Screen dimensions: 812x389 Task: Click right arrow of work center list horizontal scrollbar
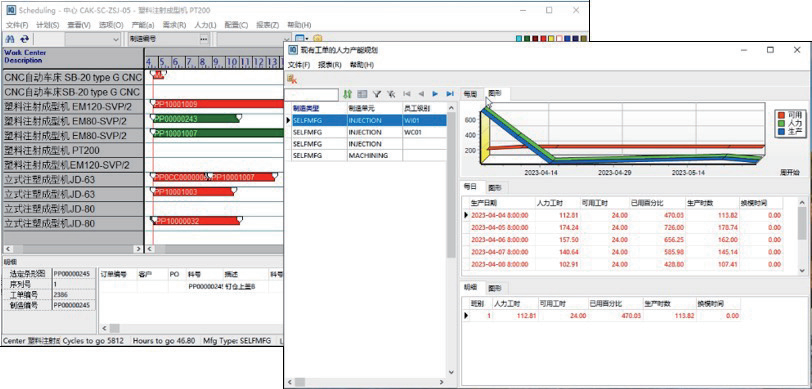pos(138,249)
